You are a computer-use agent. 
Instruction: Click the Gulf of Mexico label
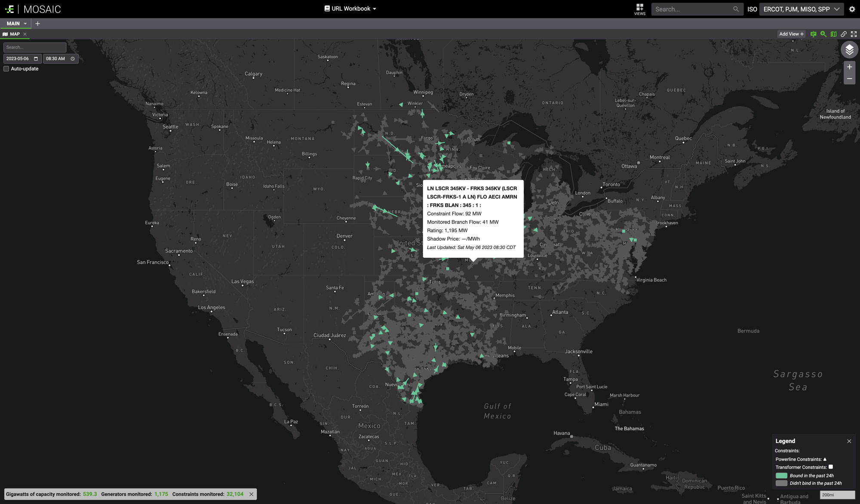coord(498,411)
